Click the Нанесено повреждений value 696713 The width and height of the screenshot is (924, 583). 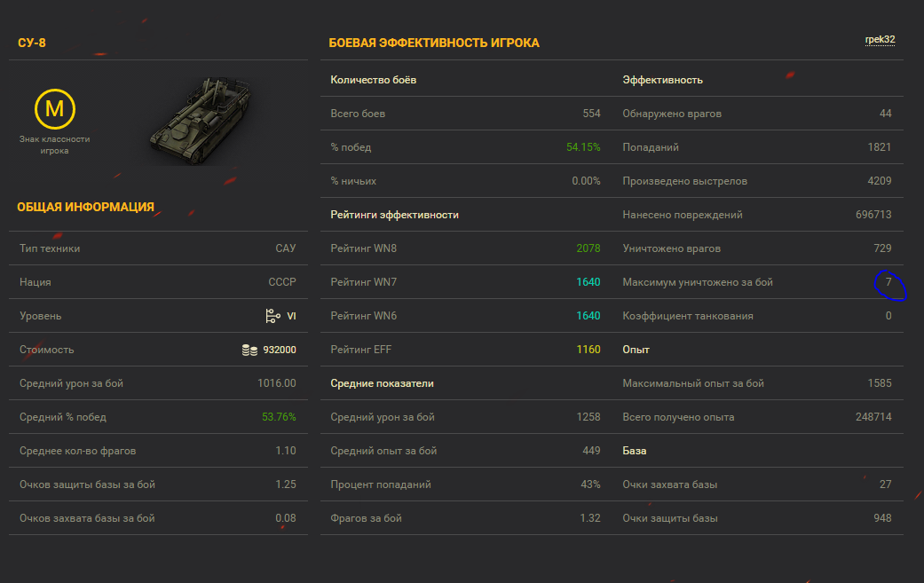coord(873,215)
